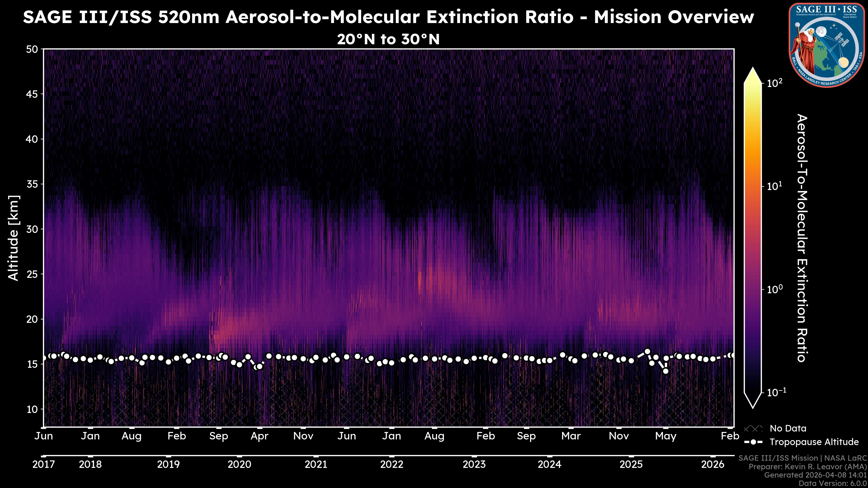This screenshot has width=868, height=488.
Task: Click the 10² colorbar tick label
Action: [775, 83]
